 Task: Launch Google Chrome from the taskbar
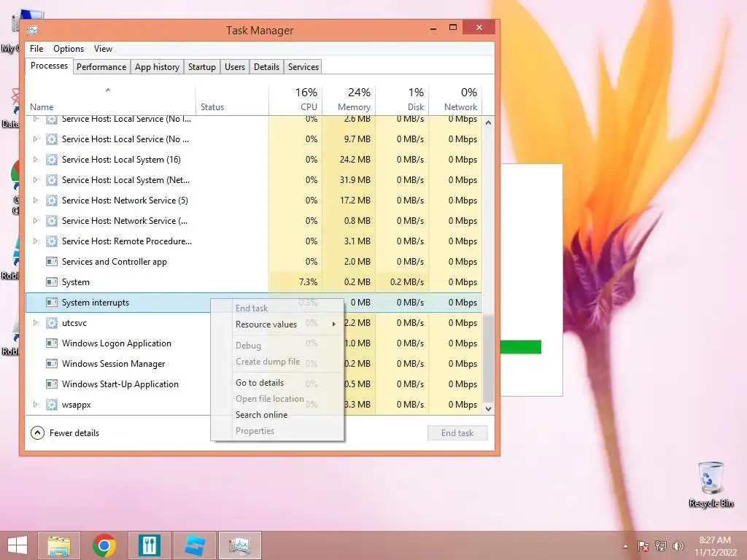[x=104, y=545]
